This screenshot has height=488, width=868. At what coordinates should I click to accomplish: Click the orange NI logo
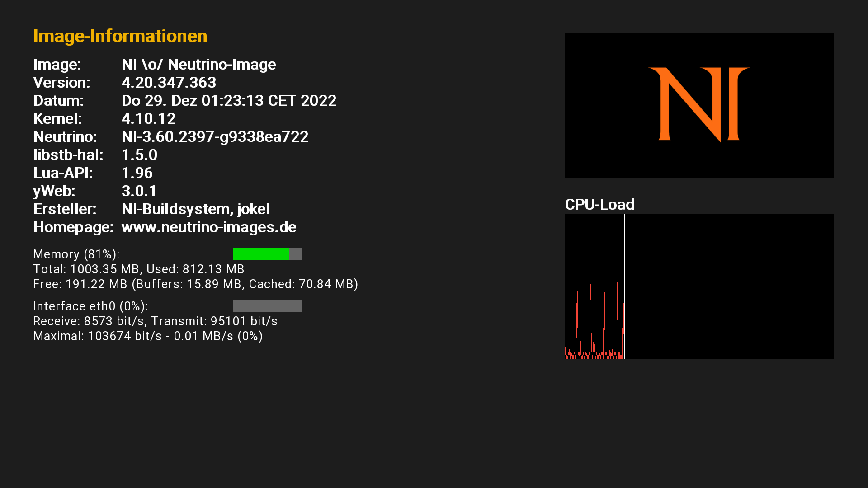click(699, 105)
